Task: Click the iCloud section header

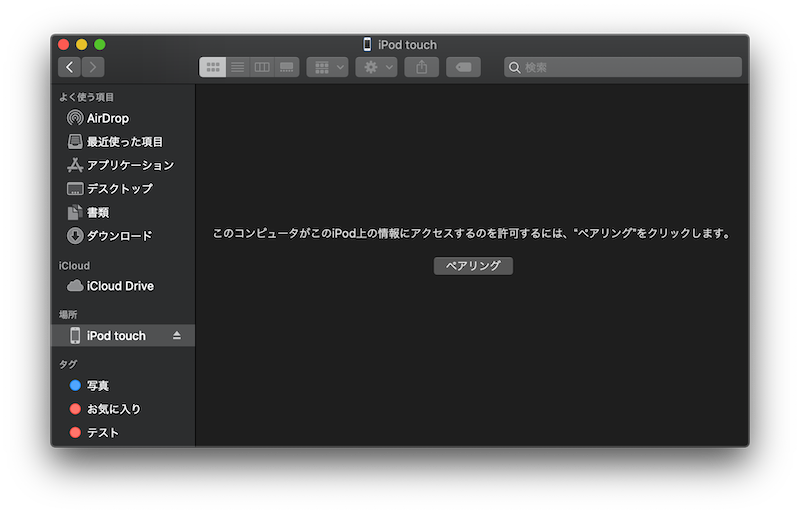Action: point(74,265)
